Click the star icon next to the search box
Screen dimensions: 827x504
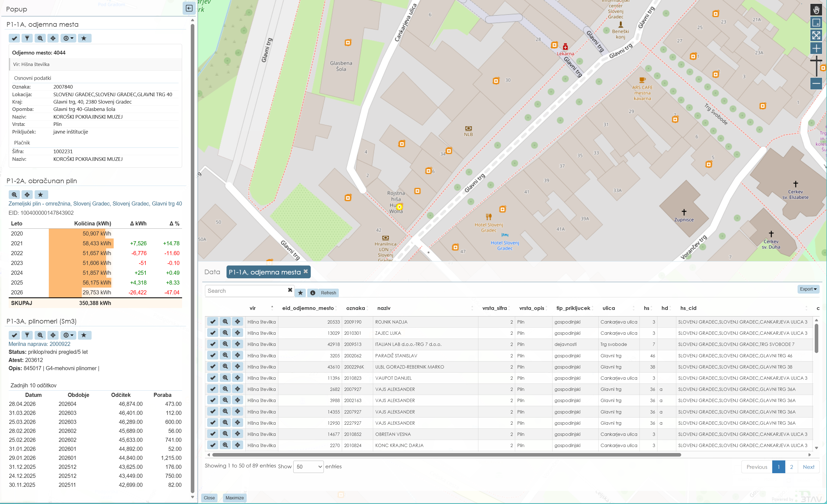pyautogui.click(x=300, y=292)
